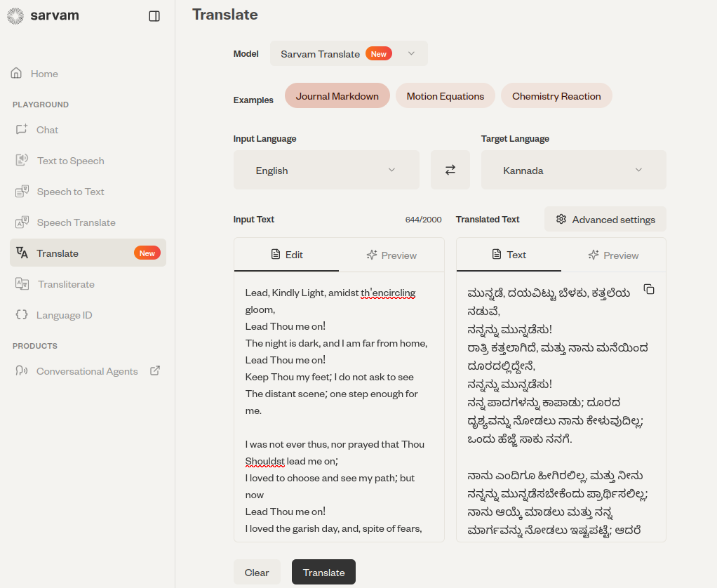Image resolution: width=717 pixels, height=588 pixels.
Task: Click the Transliterate icon
Action: click(x=22, y=283)
